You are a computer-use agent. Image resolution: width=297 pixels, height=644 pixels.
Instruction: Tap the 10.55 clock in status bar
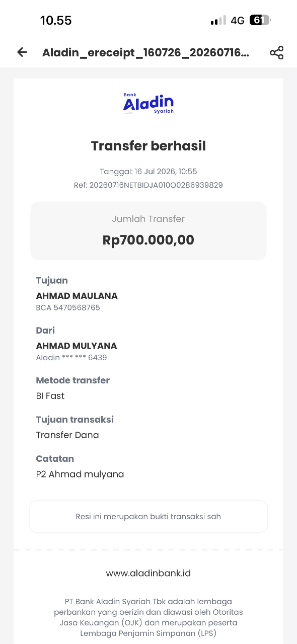point(56,21)
